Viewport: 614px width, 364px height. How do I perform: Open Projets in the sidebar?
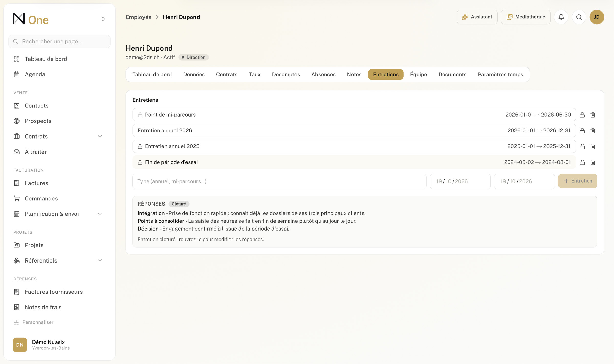pyautogui.click(x=59, y=245)
